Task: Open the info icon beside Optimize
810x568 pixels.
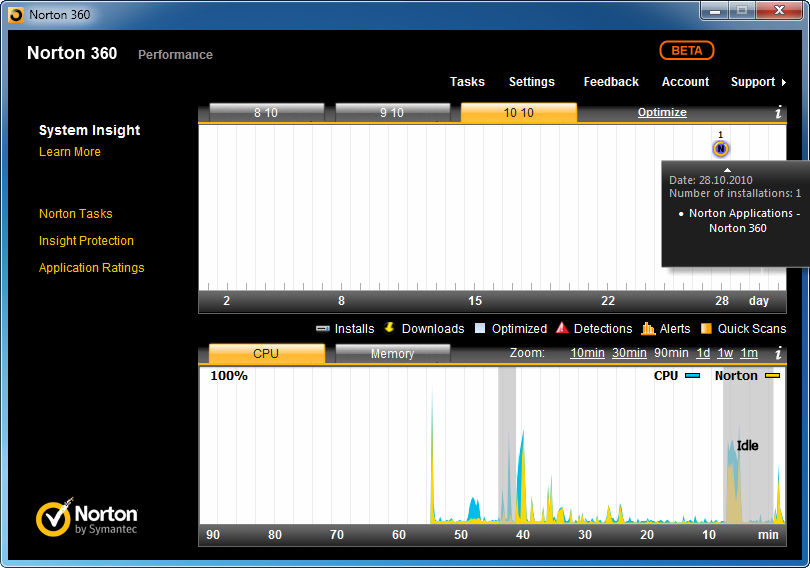Action: click(778, 112)
